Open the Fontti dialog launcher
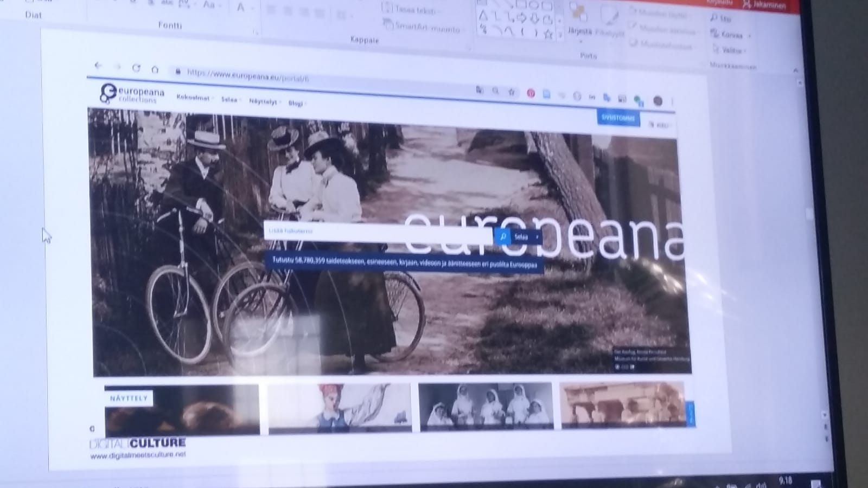Screen dimensions: 868x488 [x=255, y=33]
